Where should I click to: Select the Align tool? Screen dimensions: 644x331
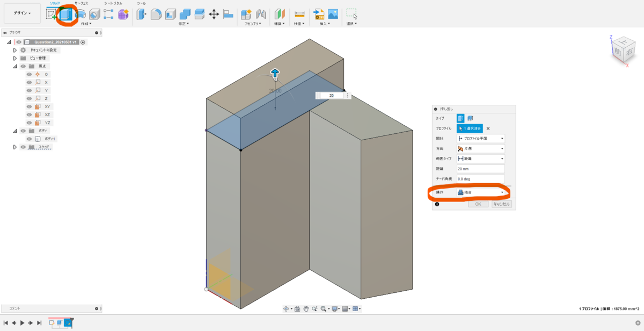point(228,15)
